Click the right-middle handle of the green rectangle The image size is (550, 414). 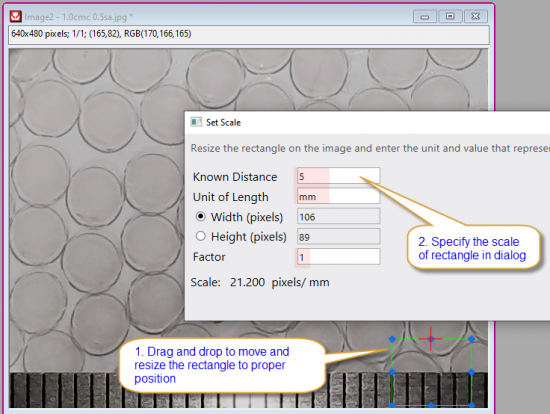tap(471, 372)
